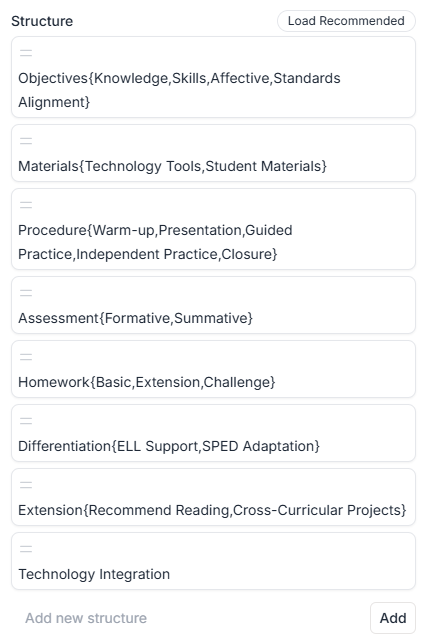This screenshot has height=642, width=425.
Task: Click the drag handle on Differentiation item
Action: click(x=26, y=421)
